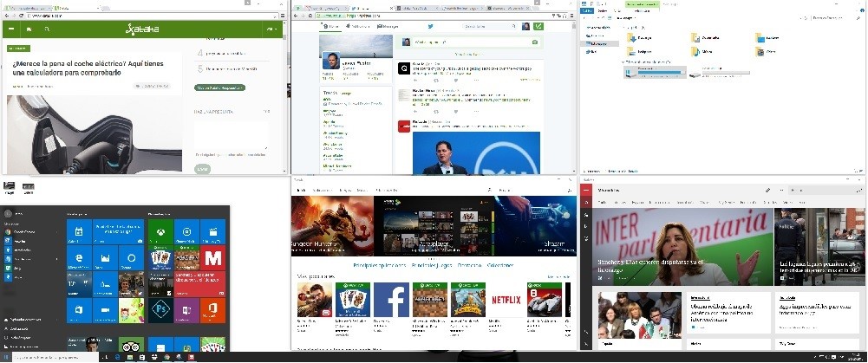Click the Xataka logo in the green header
This screenshot has height=363, width=868.
(142, 29)
